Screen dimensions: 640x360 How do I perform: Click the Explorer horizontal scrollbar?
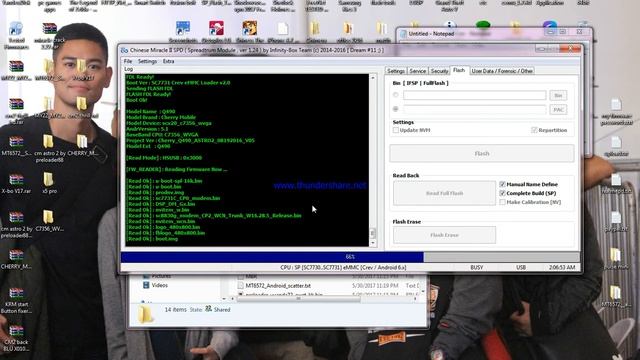click(298, 299)
